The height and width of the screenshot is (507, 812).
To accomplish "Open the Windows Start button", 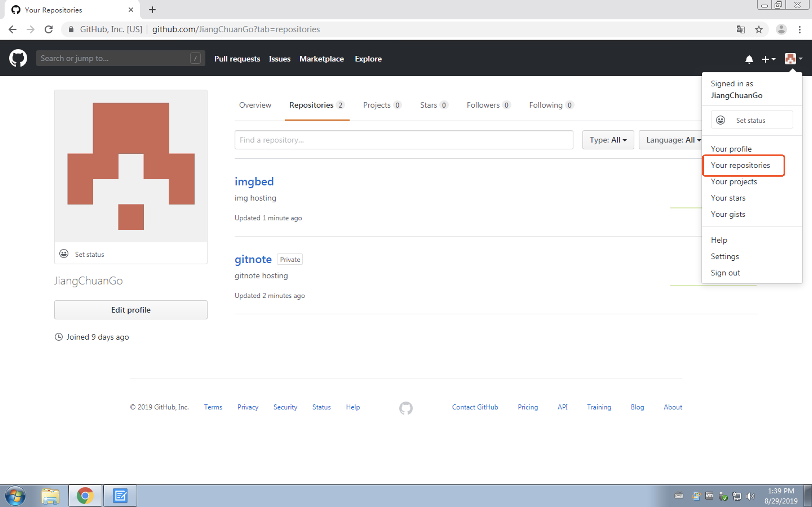I will [15, 496].
